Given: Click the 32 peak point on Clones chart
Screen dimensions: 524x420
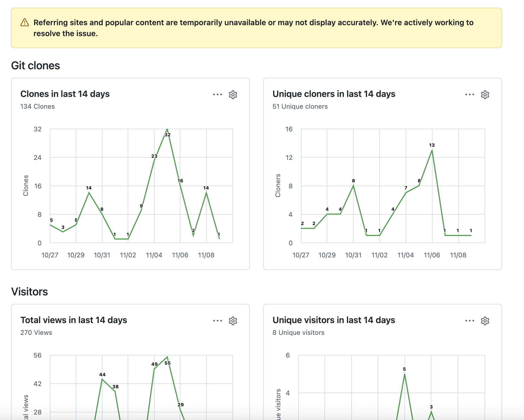Looking at the screenshot, I should coord(167,129).
